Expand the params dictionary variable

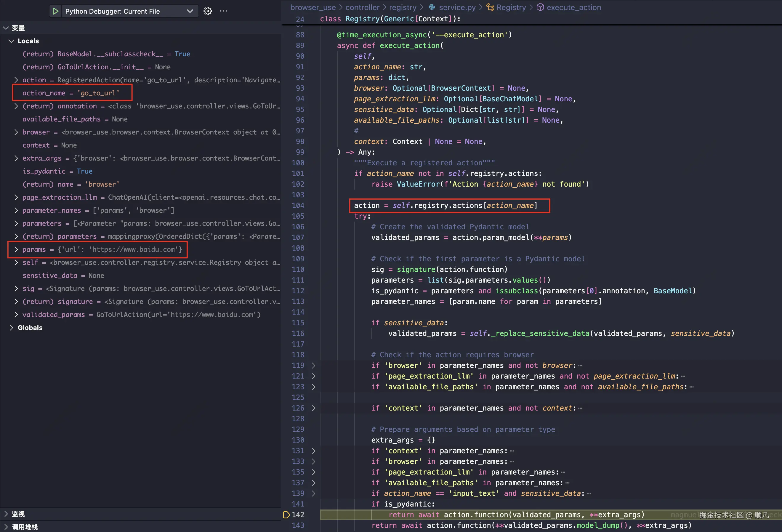tap(16, 249)
